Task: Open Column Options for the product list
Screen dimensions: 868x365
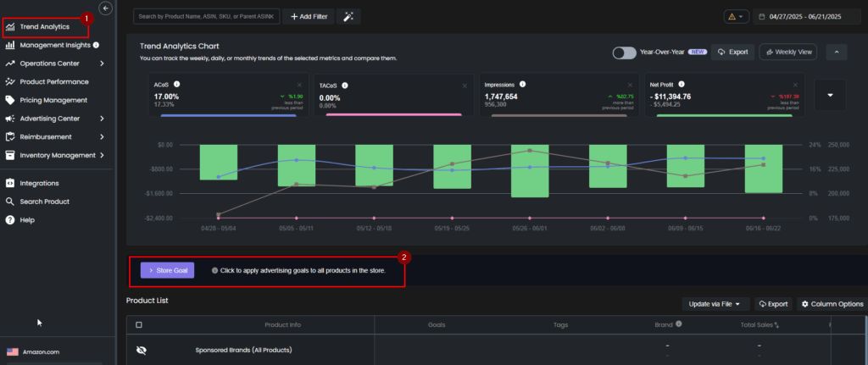Action: pyautogui.click(x=832, y=304)
